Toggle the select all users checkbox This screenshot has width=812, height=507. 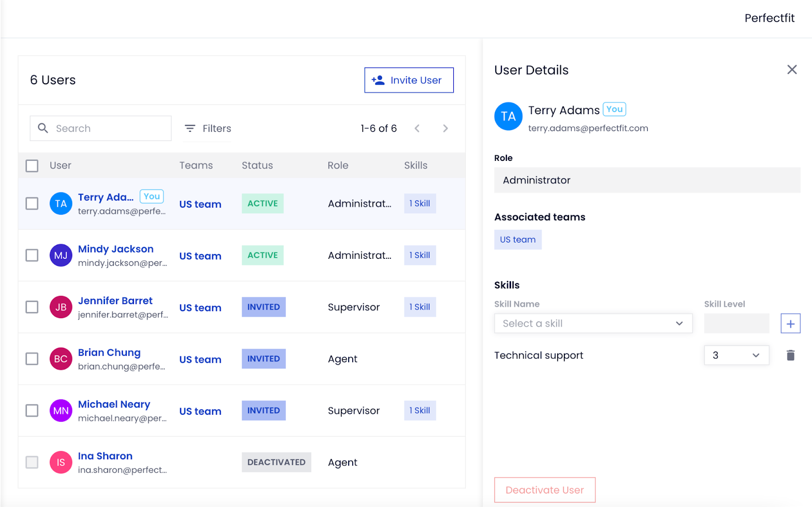pos(32,166)
